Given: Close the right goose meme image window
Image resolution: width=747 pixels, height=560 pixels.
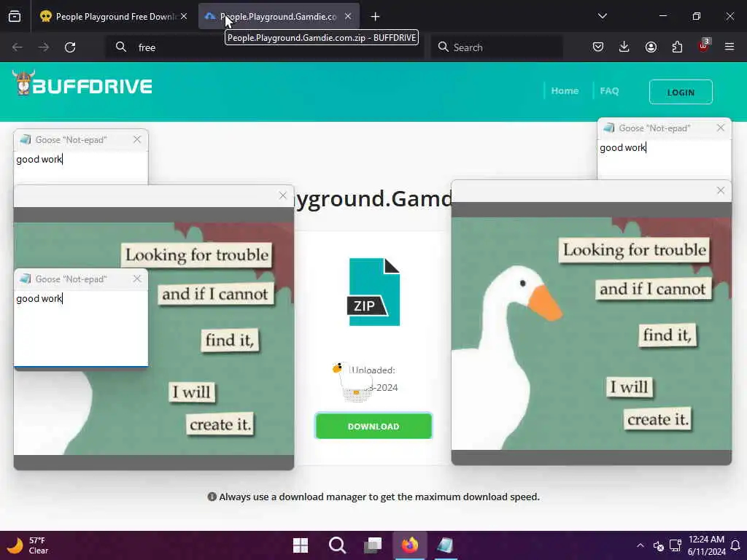Looking at the screenshot, I should click(720, 190).
